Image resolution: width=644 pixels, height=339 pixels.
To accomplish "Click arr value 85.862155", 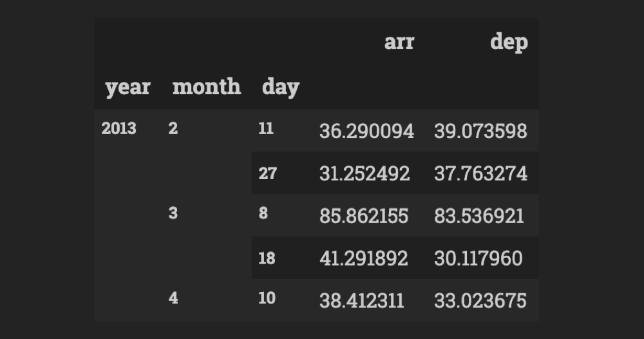I will [364, 216].
